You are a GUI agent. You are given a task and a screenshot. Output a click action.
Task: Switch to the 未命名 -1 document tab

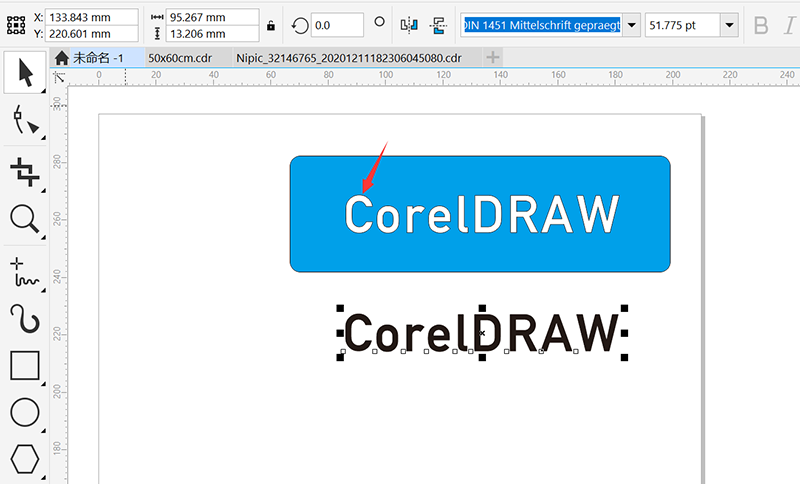(98, 58)
